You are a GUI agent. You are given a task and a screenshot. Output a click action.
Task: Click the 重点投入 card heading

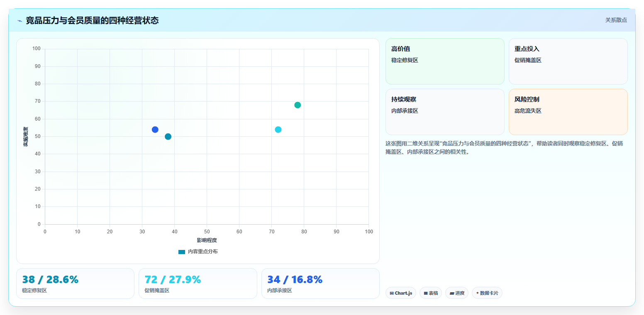point(527,49)
